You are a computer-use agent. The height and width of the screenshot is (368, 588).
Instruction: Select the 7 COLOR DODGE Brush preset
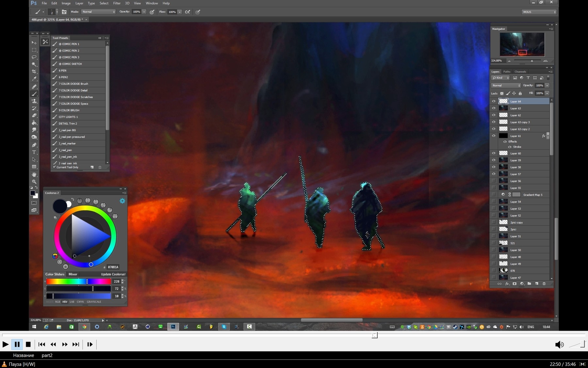[73, 84]
